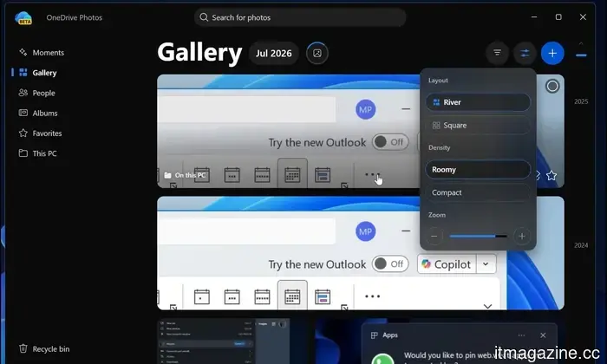
Task: Browse This PC photos
Action: point(37,153)
